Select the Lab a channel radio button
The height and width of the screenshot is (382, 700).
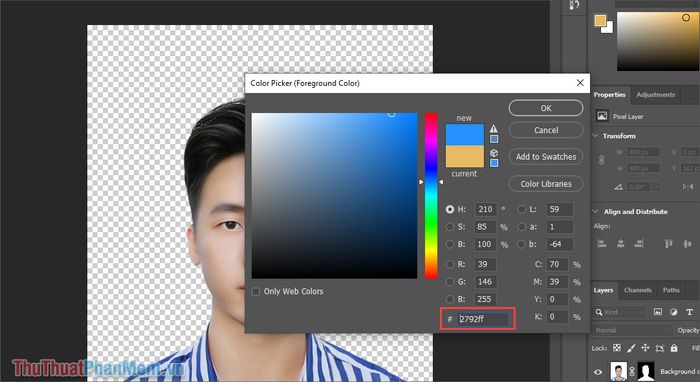[521, 227]
